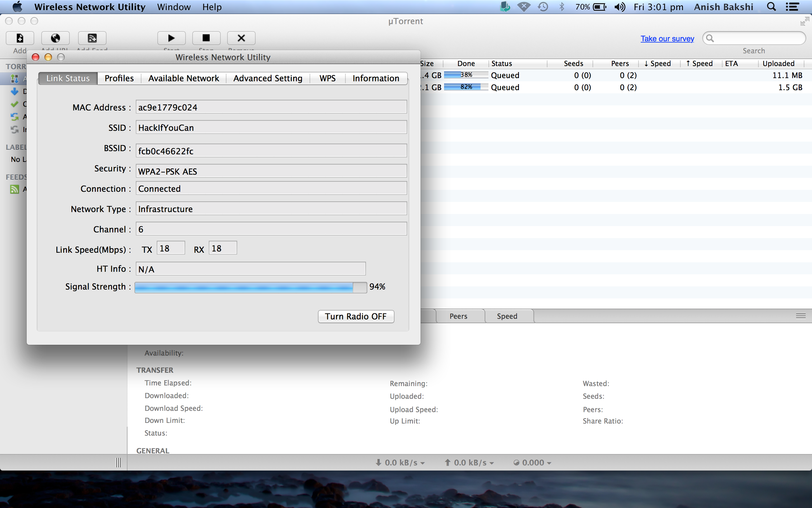Click the sidebar resize handle in status bar
Screen dimensions: 812x508
[x=118, y=463]
